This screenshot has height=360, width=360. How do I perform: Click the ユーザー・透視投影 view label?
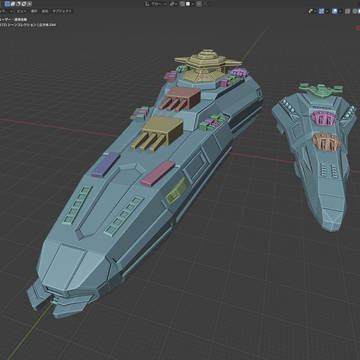point(13,20)
